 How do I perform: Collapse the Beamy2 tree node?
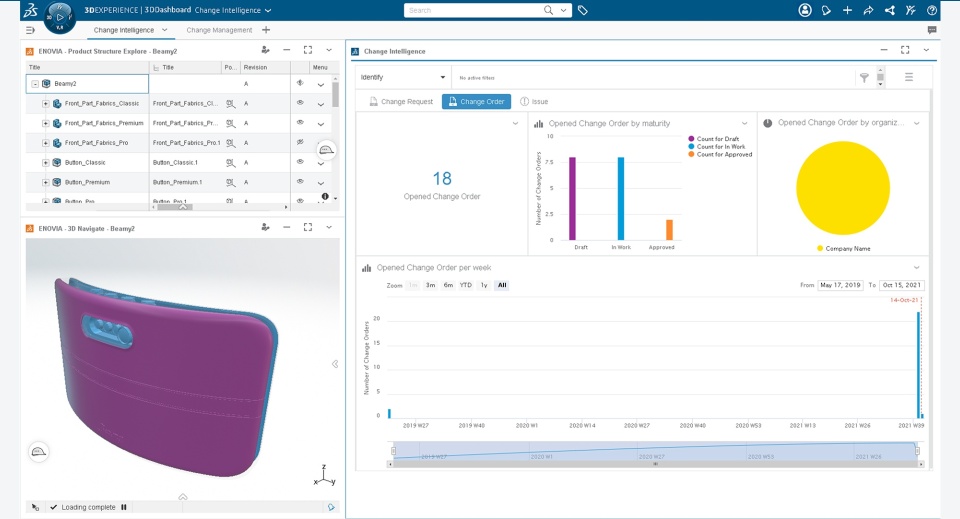35,84
